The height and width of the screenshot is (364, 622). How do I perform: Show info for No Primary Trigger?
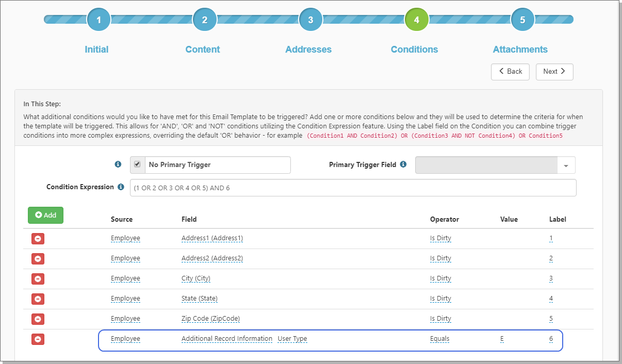click(x=118, y=164)
